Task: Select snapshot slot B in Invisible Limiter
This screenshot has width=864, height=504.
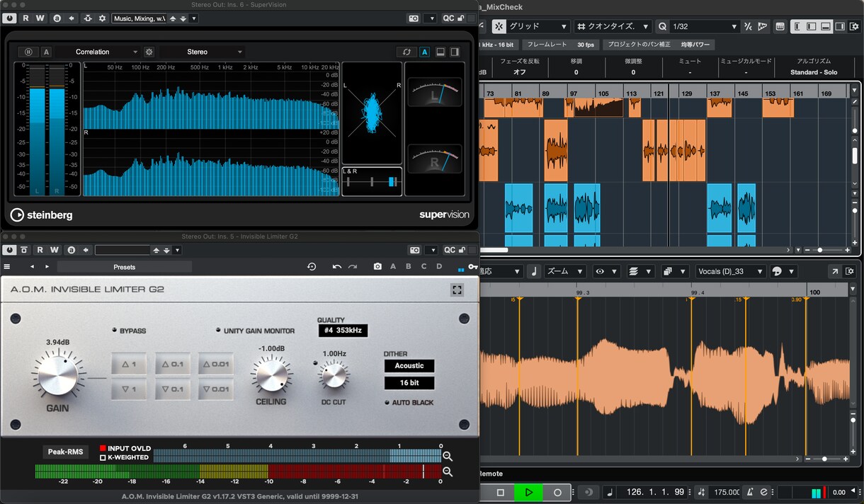Action: [409, 267]
